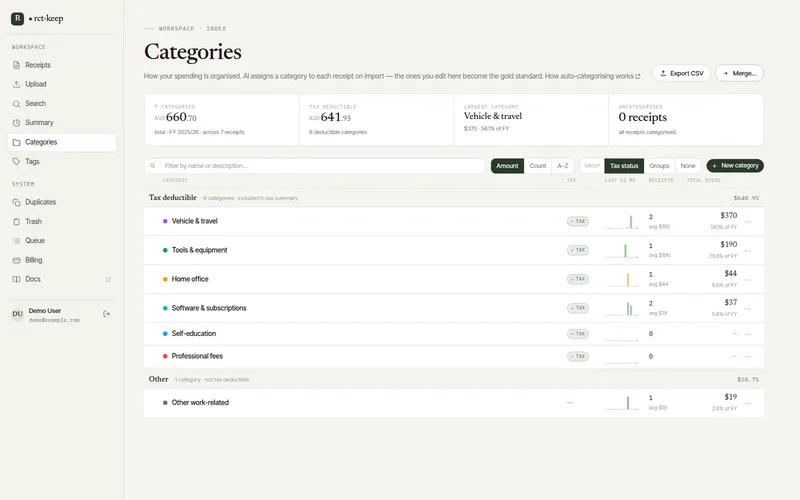The width and height of the screenshot is (800, 500).
Task: Click the purple dot for Vehicle & travel
Action: [165, 221]
